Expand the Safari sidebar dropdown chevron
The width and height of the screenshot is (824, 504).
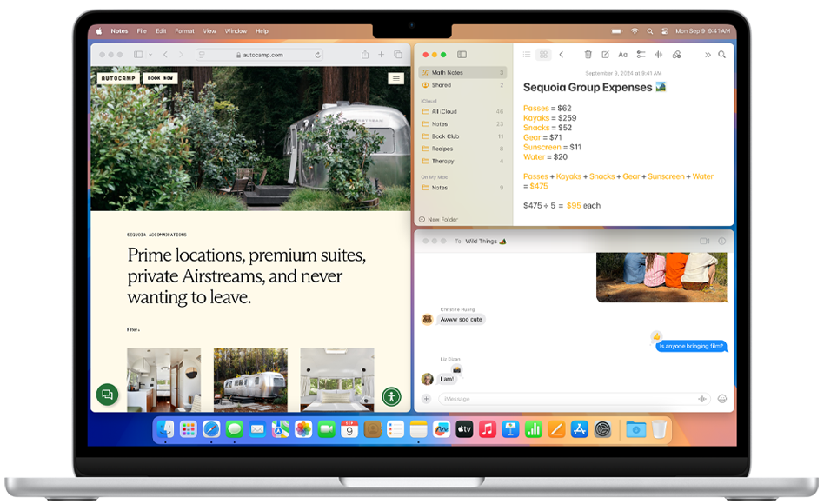coord(150,55)
